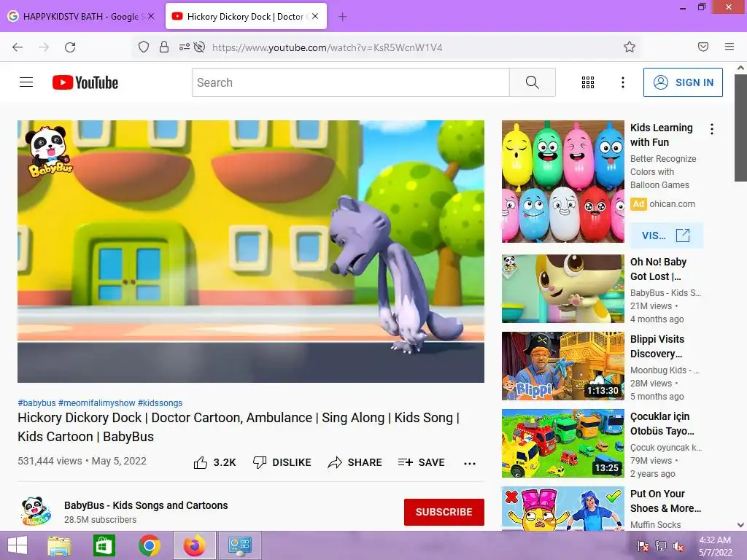Image resolution: width=747 pixels, height=560 pixels.
Task: Click the video player area
Action: click(251, 251)
